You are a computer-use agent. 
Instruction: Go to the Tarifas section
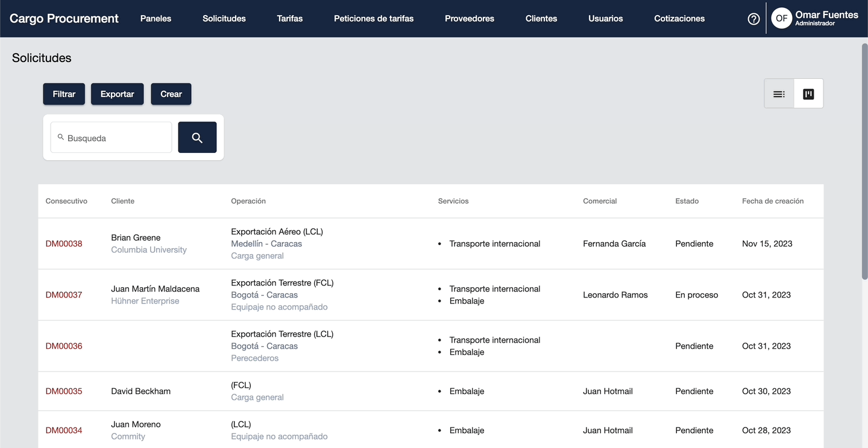pos(290,19)
